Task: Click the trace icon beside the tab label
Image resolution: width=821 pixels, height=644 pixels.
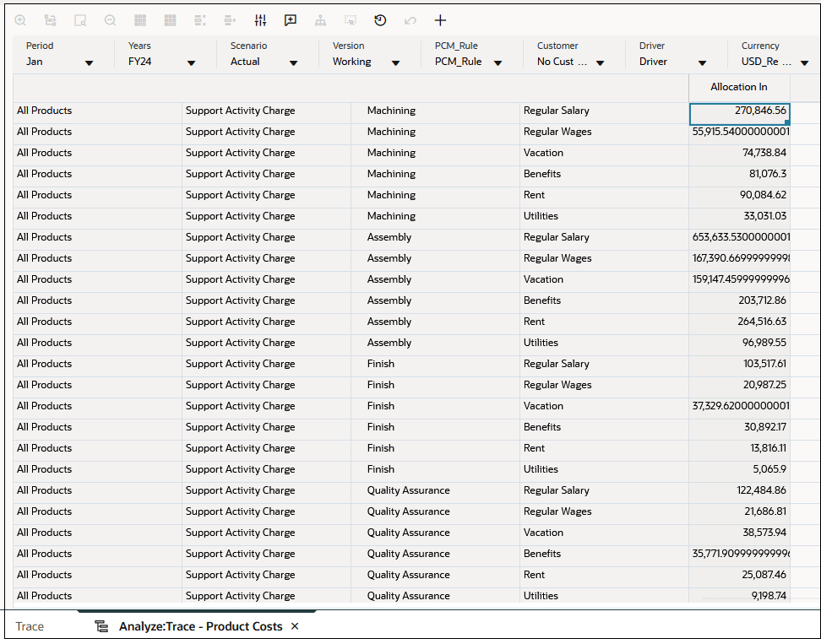Action: pyautogui.click(x=101, y=626)
